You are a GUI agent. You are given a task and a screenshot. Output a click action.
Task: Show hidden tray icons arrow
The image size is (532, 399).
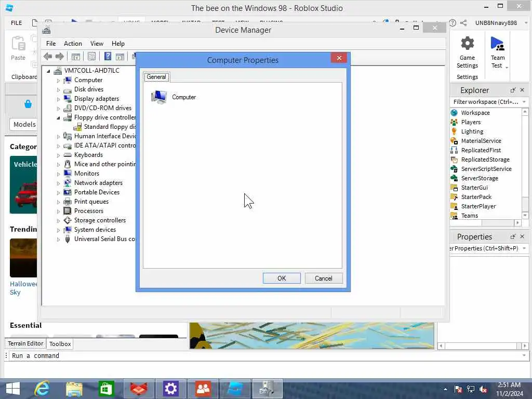pos(445,390)
